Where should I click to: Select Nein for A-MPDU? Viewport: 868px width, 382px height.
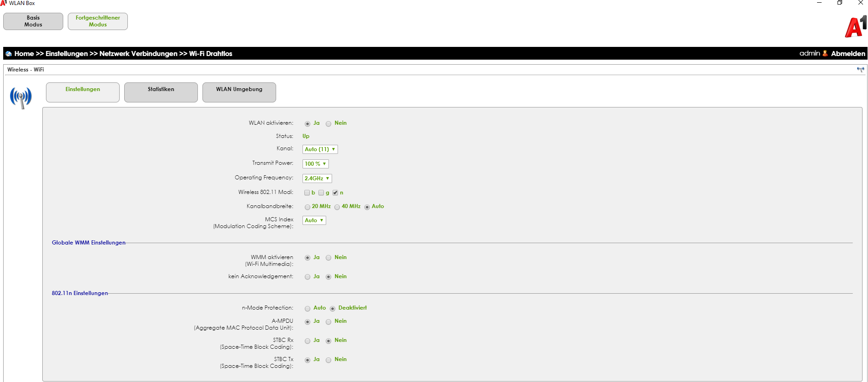[x=328, y=322]
